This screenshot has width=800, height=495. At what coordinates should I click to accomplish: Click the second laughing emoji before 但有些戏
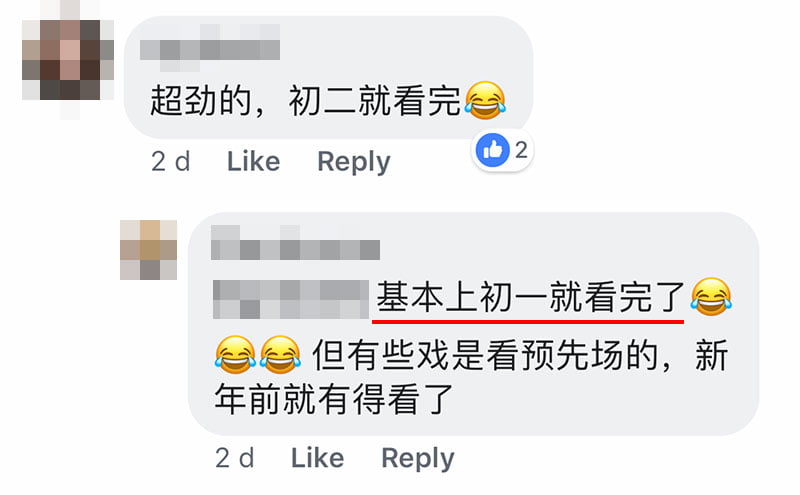coord(280,354)
